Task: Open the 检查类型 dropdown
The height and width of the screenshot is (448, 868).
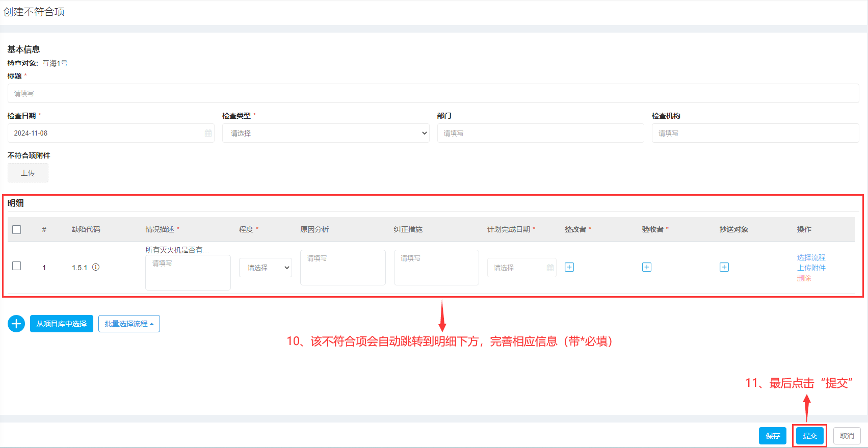Action: tap(326, 133)
